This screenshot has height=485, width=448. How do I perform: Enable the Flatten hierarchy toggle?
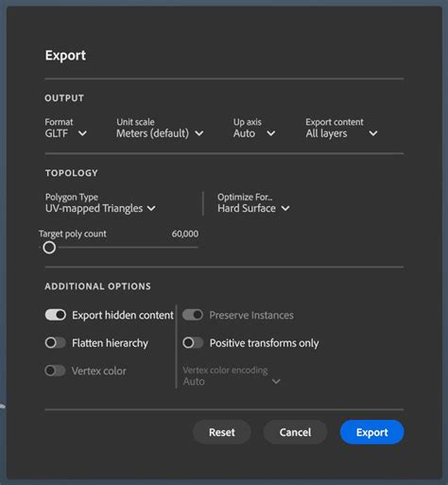(56, 343)
